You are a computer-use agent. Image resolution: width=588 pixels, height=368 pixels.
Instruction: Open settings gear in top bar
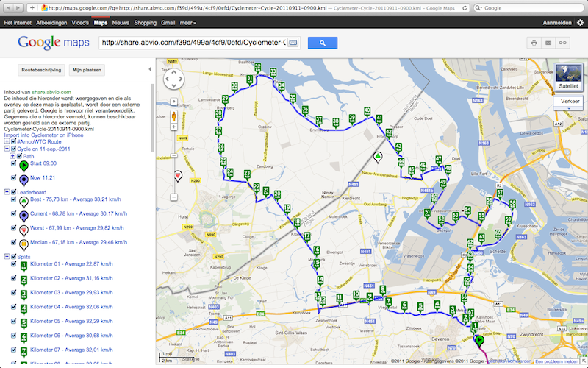click(x=580, y=23)
